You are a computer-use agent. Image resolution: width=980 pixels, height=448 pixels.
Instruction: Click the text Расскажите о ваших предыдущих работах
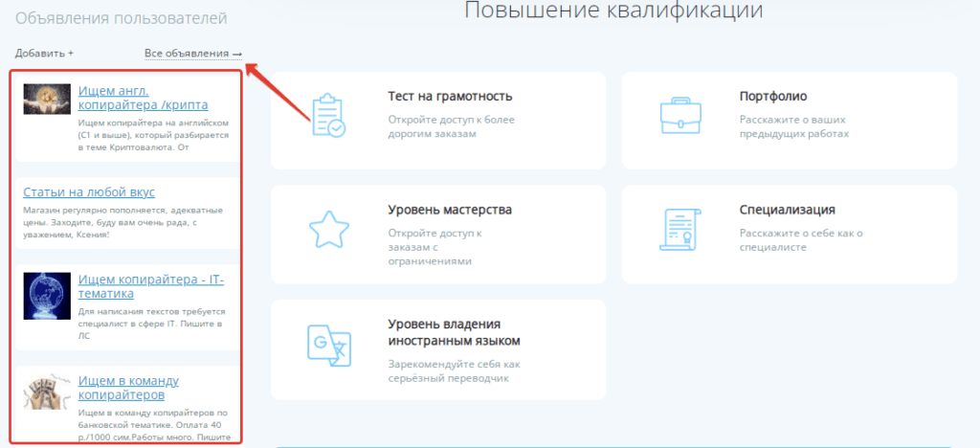pyautogui.click(x=794, y=126)
